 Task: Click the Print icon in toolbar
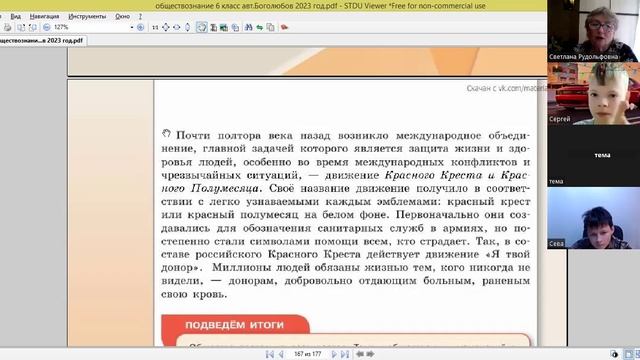point(7,27)
